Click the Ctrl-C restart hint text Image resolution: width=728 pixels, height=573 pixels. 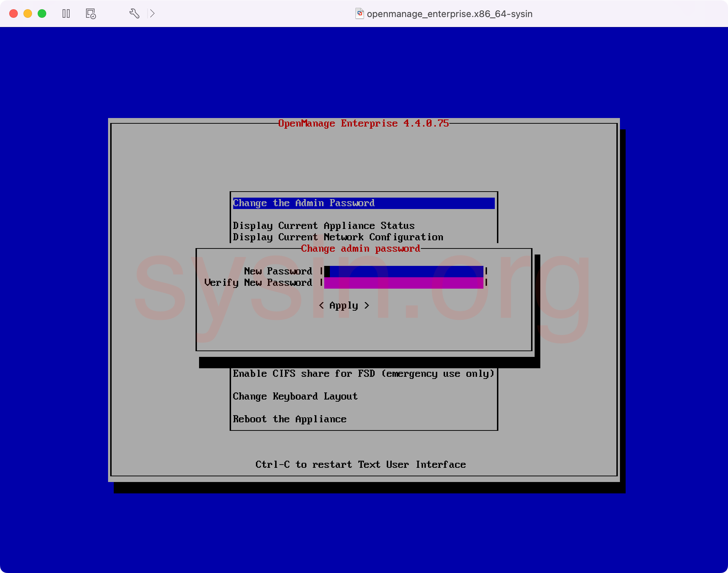[360, 465]
